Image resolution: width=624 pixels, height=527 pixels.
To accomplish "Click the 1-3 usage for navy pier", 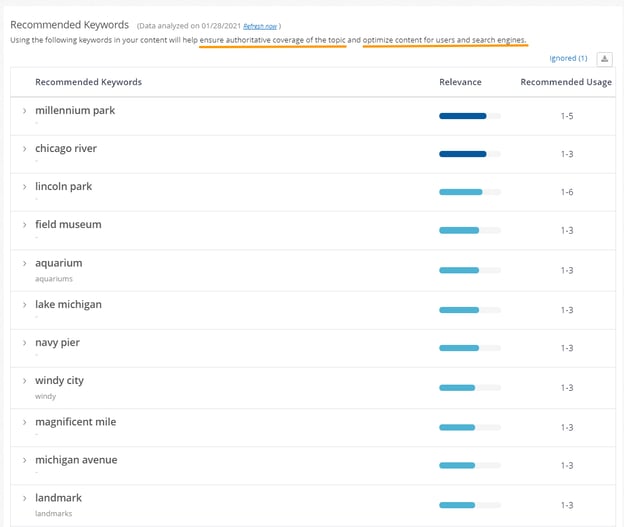I will point(567,348).
